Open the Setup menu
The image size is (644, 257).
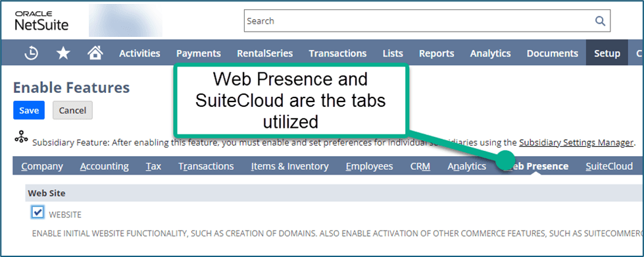(607, 53)
